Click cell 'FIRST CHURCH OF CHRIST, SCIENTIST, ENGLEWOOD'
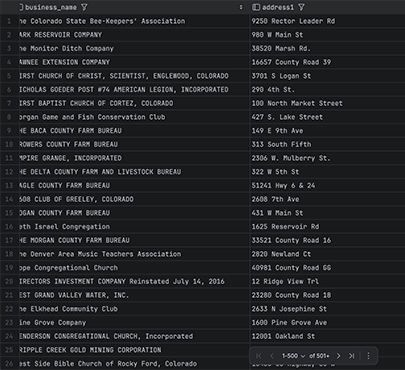This screenshot has height=370, width=405. click(134, 76)
